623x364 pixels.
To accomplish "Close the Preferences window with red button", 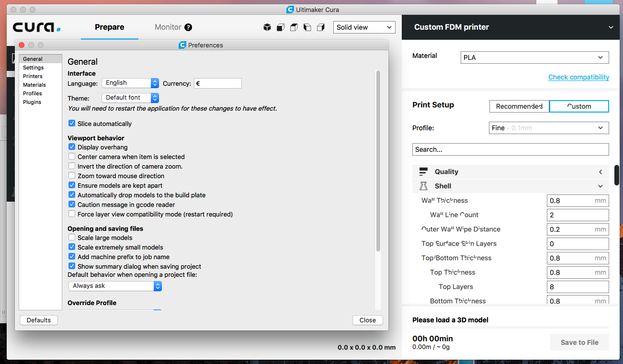I will tap(21, 45).
